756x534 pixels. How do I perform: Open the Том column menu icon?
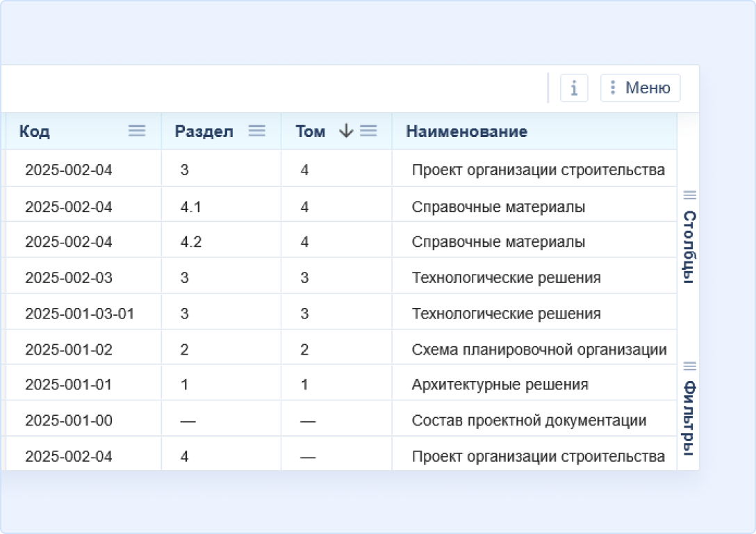[368, 131]
